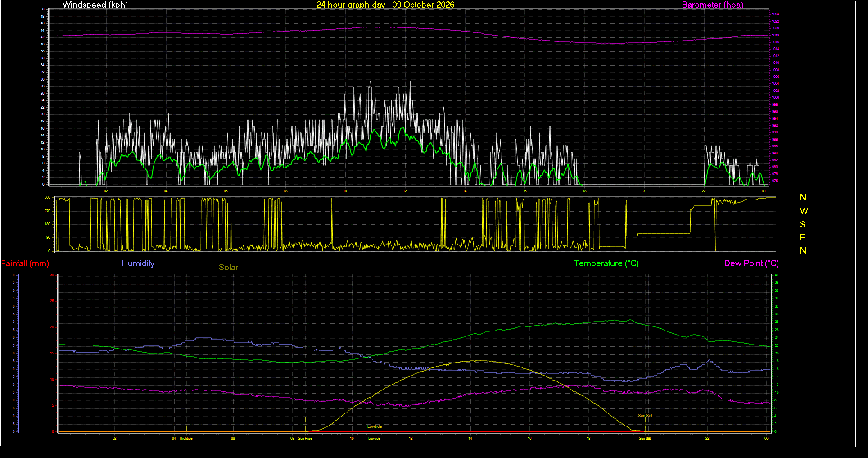
Task: Click the "Barometer (hpa)" legend label
Action: pos(712,5)
